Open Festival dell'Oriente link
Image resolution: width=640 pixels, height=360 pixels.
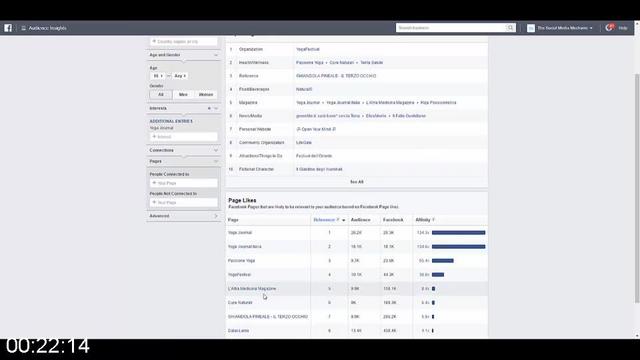314,156
